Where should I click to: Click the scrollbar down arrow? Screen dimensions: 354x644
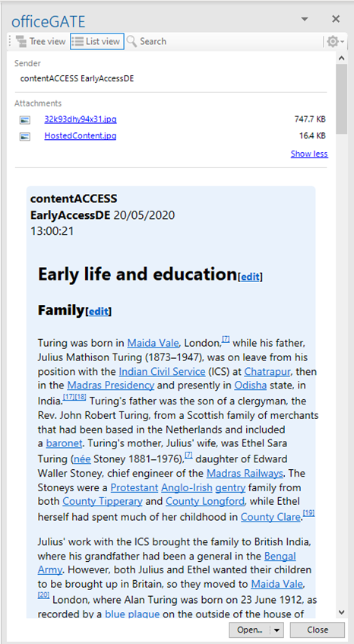pyautogui.click(x=341, y=612)
